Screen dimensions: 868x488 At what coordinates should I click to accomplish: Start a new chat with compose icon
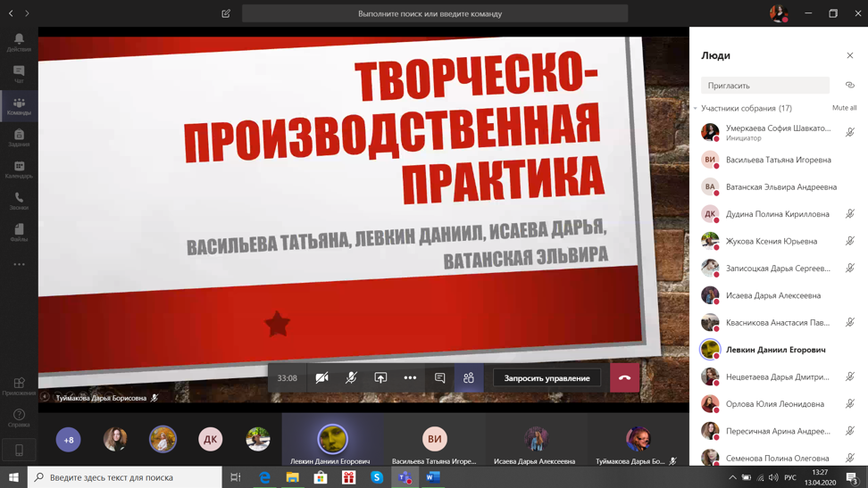click(226, 13)
